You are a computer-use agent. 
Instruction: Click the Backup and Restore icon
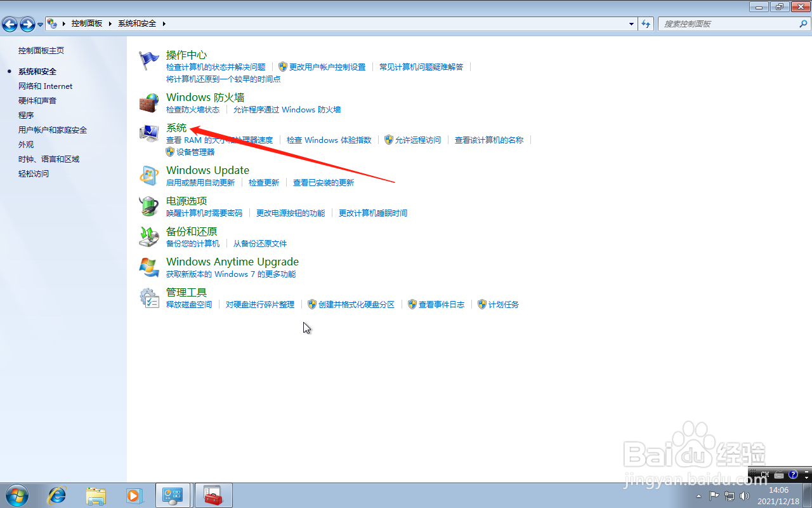(x=149, y=236)
